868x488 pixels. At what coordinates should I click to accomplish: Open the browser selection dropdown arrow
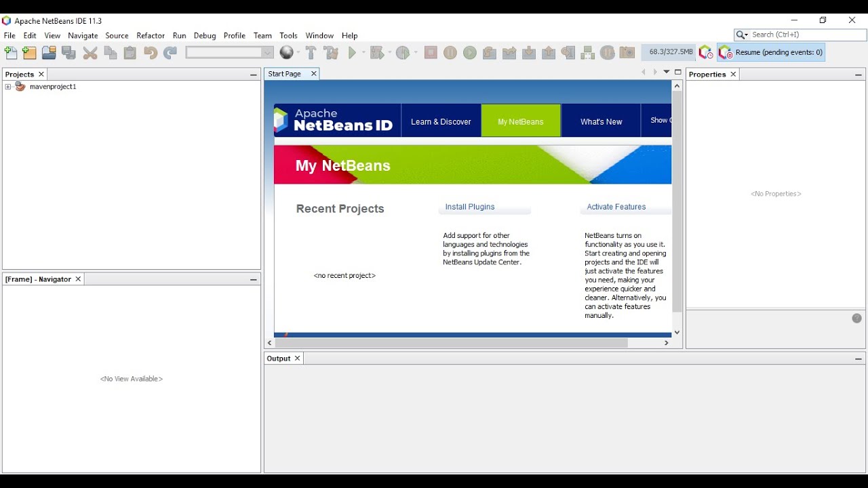(x=297, y=53)
